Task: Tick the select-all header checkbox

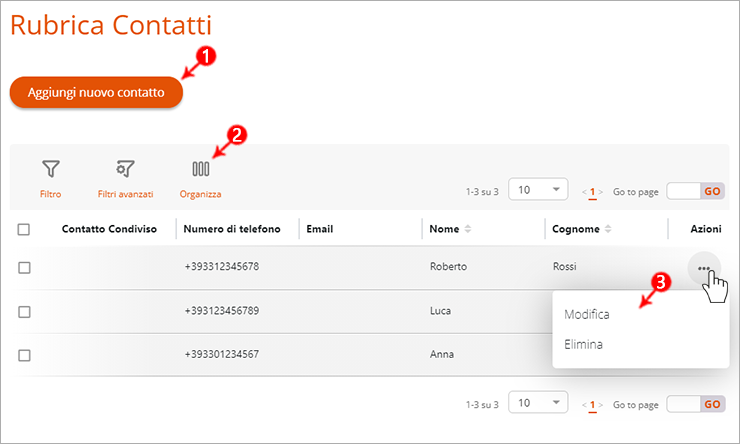Action: pos(24,229)
